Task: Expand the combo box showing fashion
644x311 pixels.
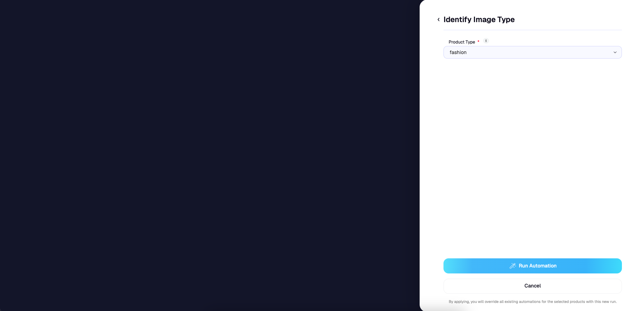Action: click(x=533, y=52)
